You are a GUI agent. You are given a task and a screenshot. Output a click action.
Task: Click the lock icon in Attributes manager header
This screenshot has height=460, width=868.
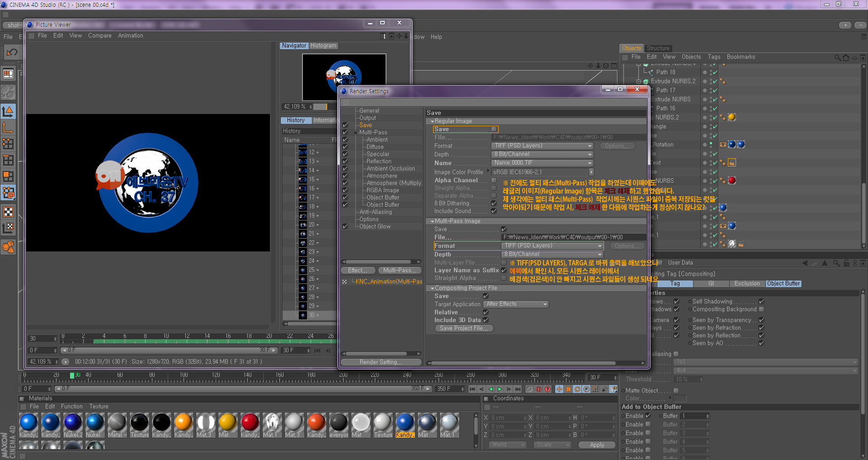click(846, 263)
